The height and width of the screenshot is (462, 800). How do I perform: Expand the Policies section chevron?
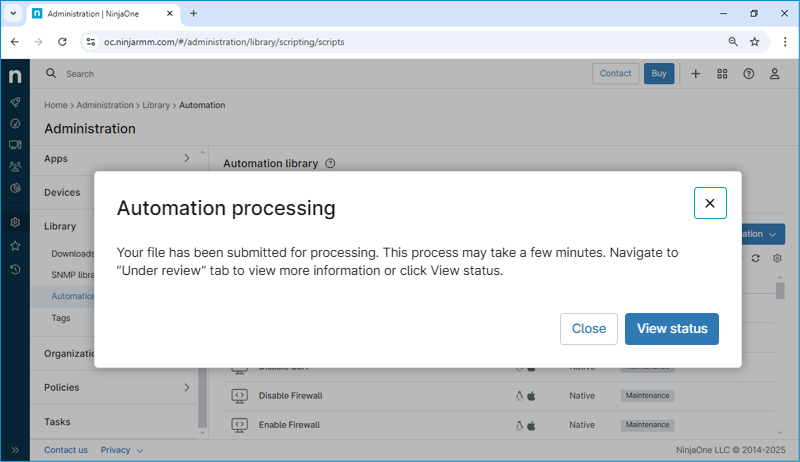(186, 387)
